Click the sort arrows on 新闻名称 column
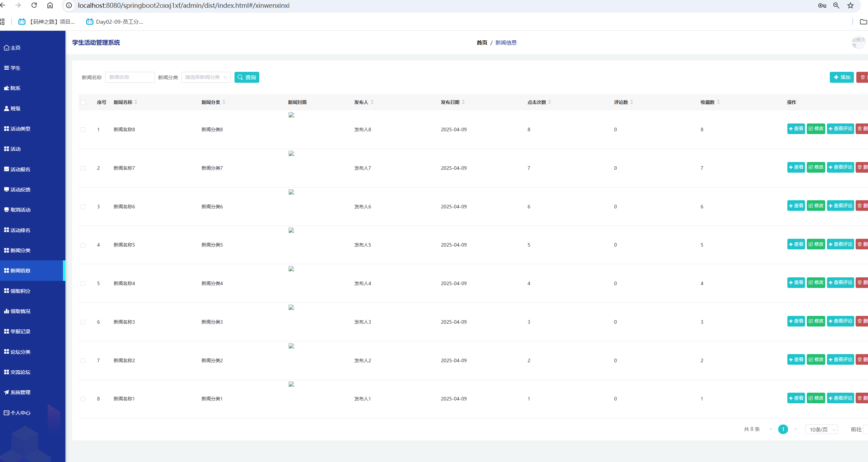 coord(136,102)
